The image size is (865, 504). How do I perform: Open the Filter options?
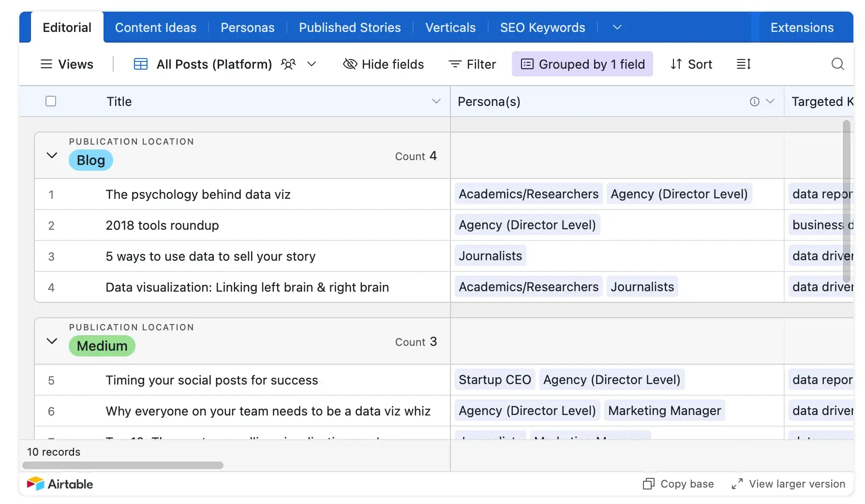472,64
